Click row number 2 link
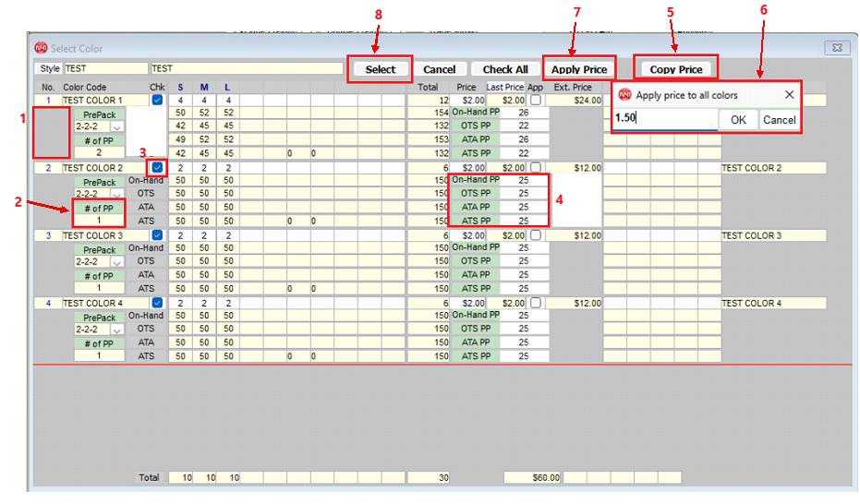This screenshot has height=504, width=860. pyautogui.click(x=48, y=168)
